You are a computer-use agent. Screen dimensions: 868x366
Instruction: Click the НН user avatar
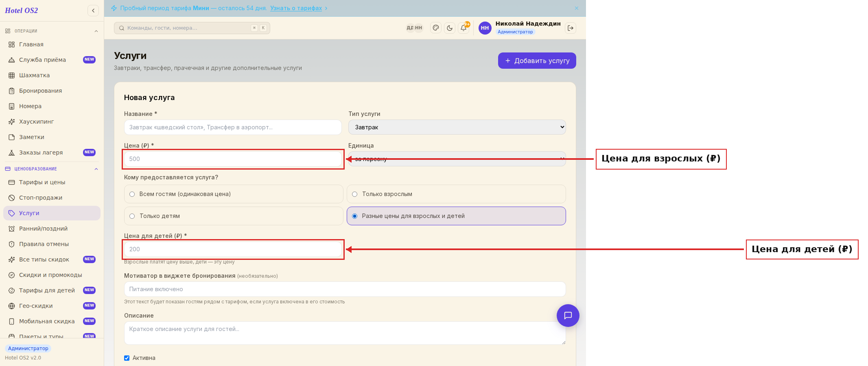[485, 28]
